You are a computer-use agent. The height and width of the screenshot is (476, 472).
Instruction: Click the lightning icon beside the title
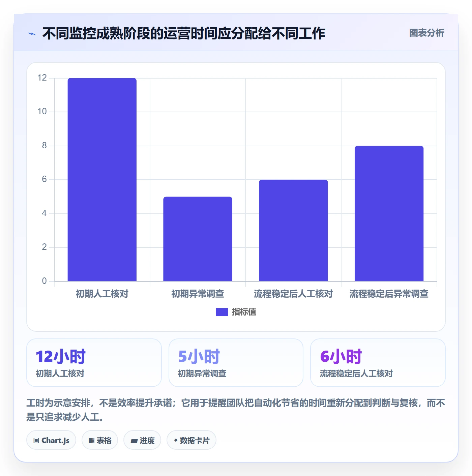(32, 34)
